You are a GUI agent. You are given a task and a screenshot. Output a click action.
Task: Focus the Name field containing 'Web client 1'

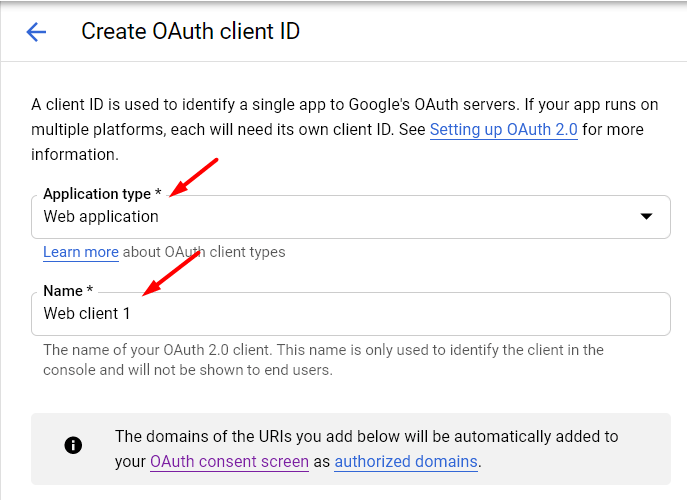pos(351,314)
